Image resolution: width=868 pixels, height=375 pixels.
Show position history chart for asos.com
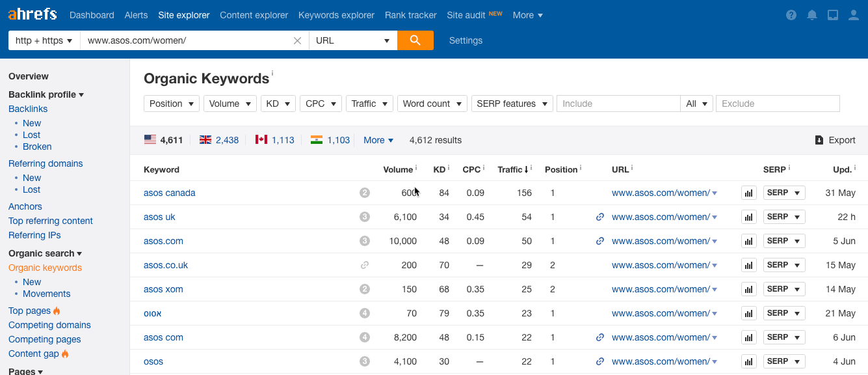click(x=748, y=241)
